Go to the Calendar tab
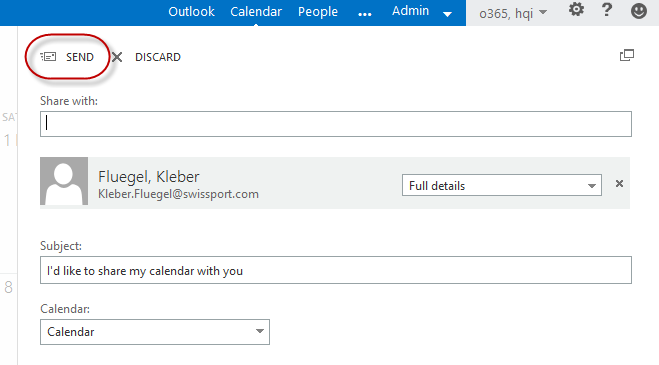The height and width of the screenshot is (365, 659). 256,12
